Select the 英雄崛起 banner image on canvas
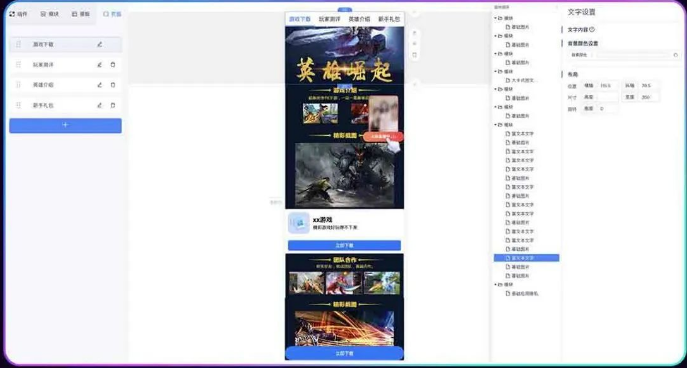 point(344,55)
